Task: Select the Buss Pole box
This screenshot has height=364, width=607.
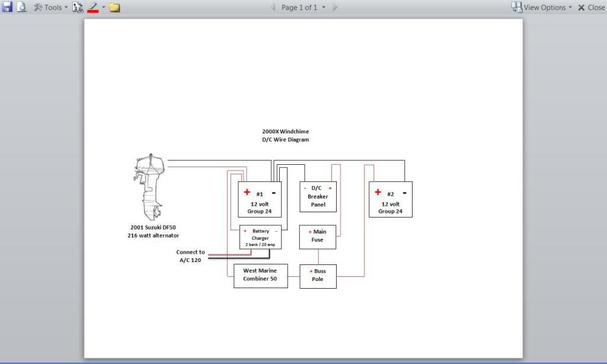Action: [x=318, y=276]
